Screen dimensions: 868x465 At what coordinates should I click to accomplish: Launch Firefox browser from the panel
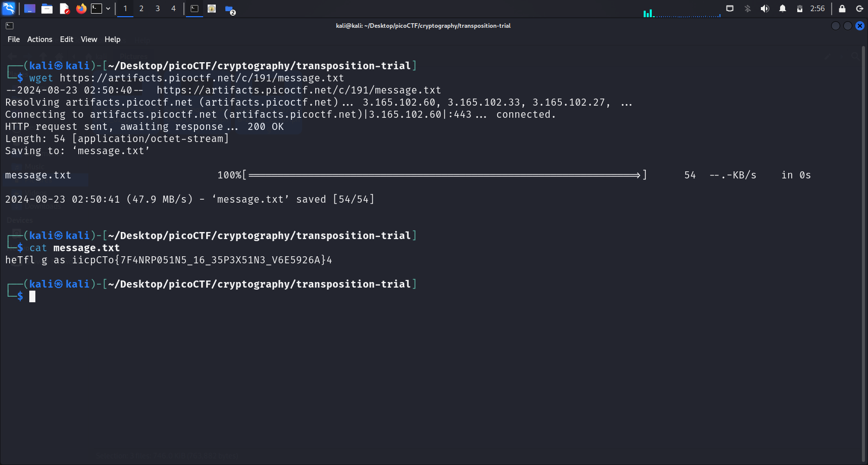[x=81, y=9]
